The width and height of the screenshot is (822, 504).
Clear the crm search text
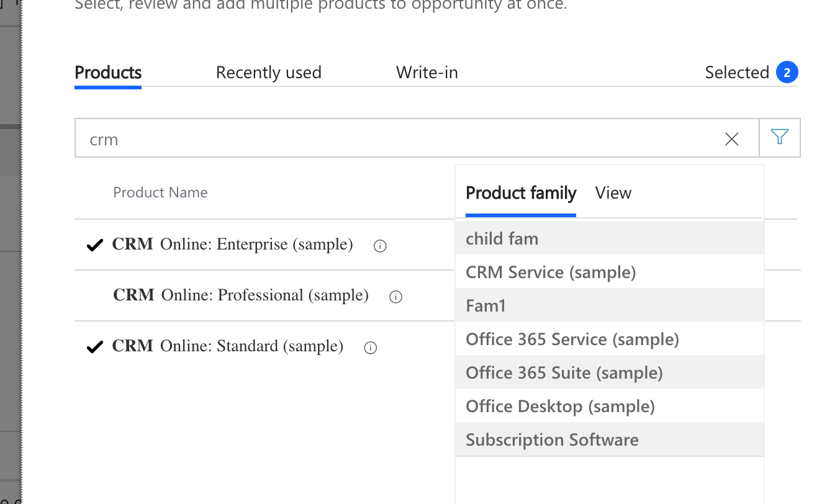[x=732, y=139]
